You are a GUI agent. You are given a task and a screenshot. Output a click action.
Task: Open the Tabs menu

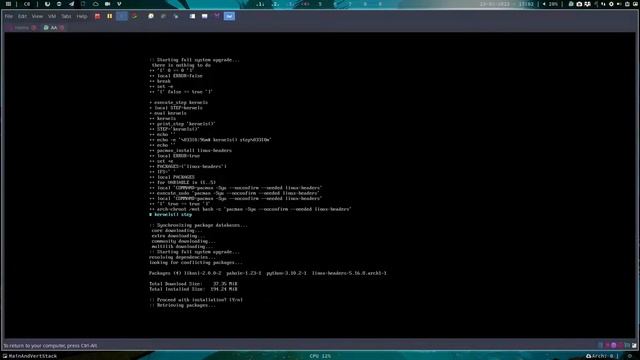[x=66, y=16]
